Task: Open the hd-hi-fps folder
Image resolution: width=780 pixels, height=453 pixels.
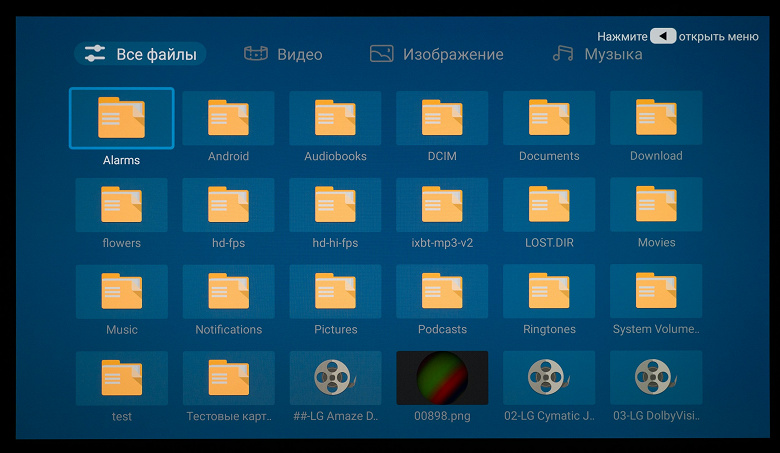Action: point(335,205)
